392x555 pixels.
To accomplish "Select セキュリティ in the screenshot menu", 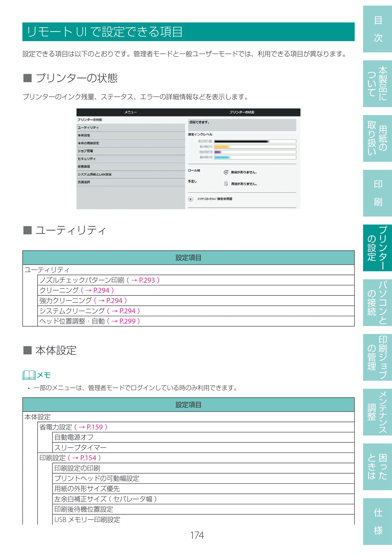I will [131, 159].
